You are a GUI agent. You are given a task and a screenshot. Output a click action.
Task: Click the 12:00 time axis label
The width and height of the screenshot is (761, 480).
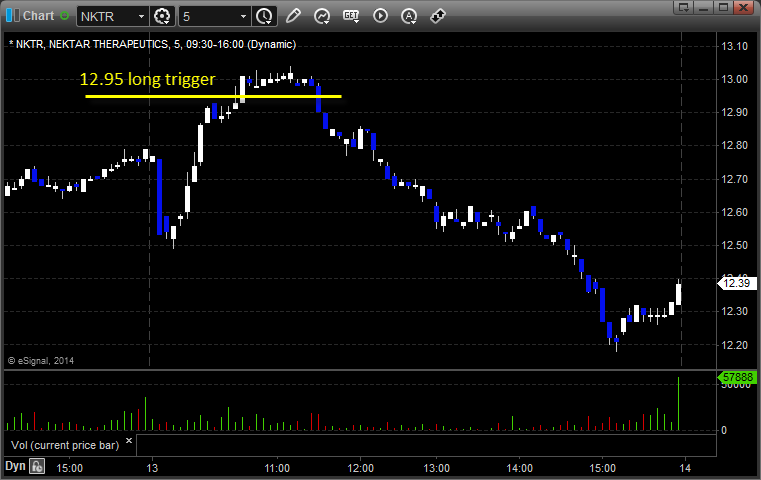pos(361,468)
